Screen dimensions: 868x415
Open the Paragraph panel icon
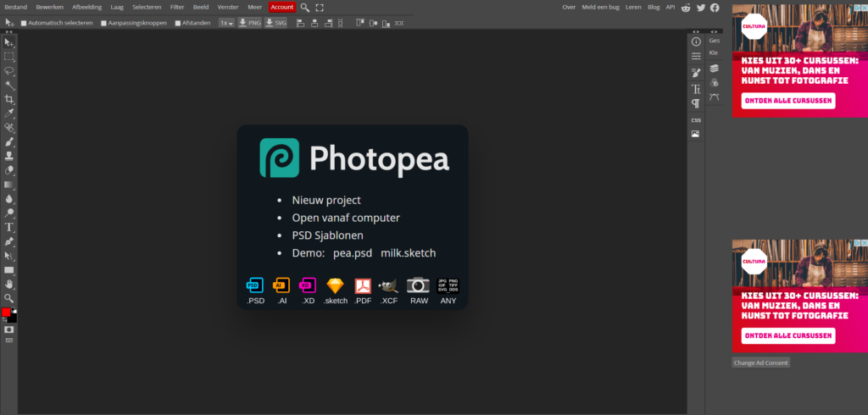(x=696, y=103)
